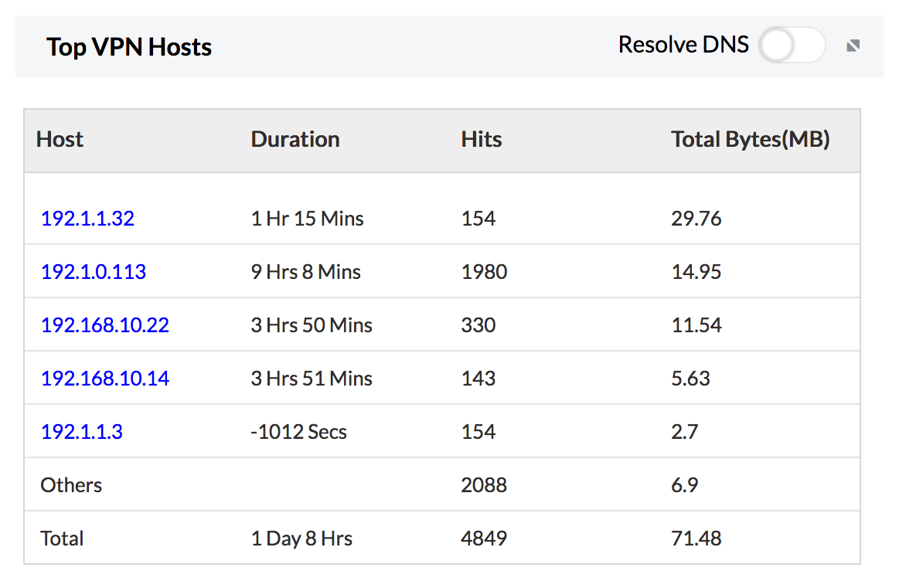Click the Duration column header
The height and width of the screenshot is (588, 899).
tap(295, 140)
